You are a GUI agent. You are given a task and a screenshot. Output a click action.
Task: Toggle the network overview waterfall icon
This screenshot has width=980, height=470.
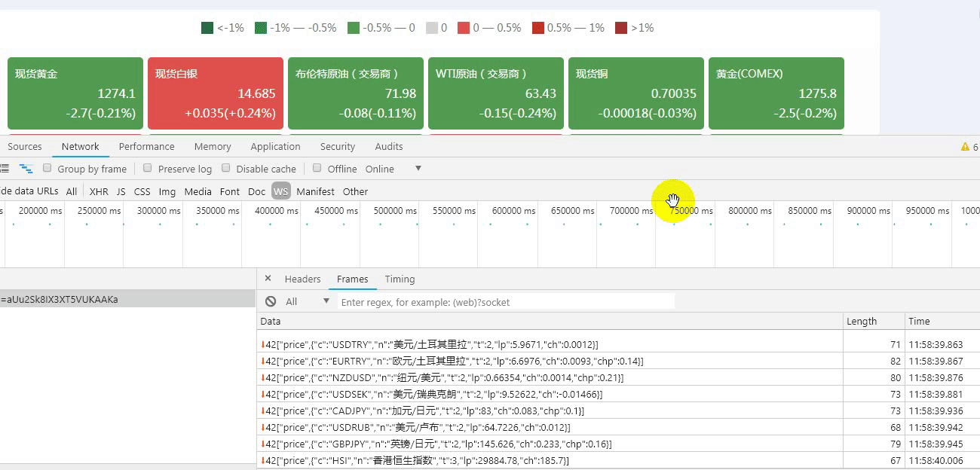(x=26, y=169)
